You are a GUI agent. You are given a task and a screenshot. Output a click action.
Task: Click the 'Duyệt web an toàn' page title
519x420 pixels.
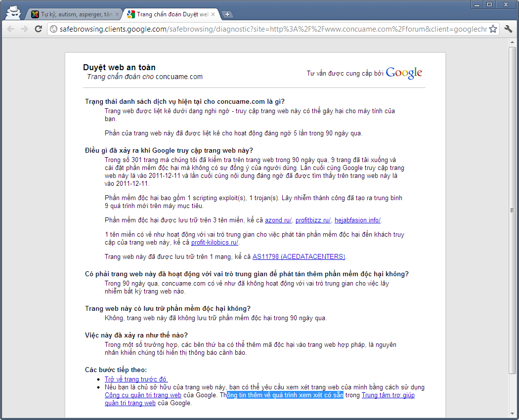[119, 68]
